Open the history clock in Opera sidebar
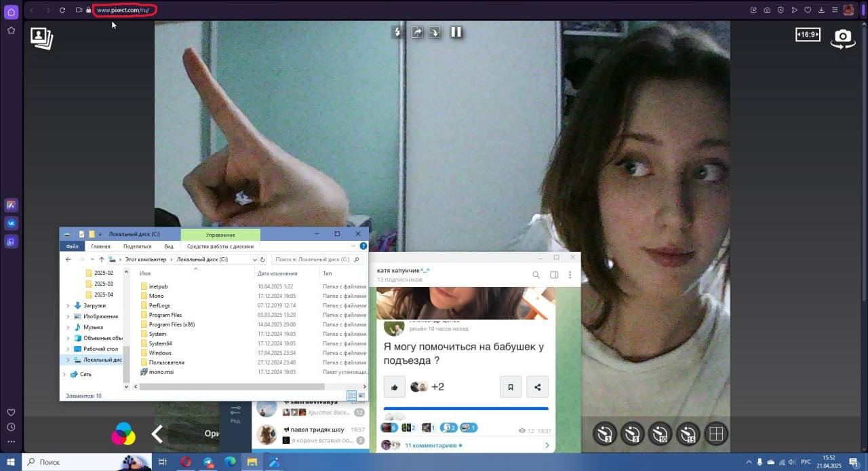 coord(11,427)
